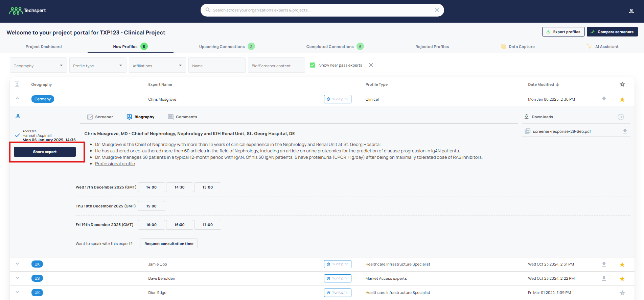Click the collapse-all rows icon in table header

tap(17, 84)
